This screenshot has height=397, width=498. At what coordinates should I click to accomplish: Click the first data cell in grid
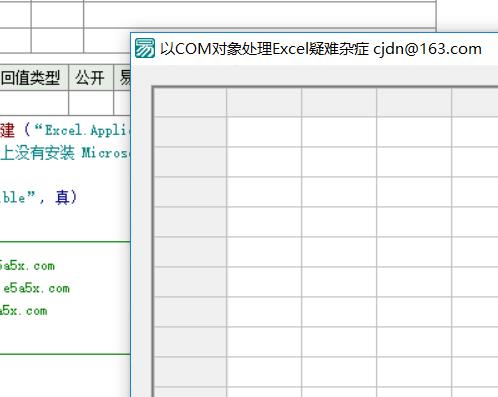pyautogui.click(x=264, y=132)
